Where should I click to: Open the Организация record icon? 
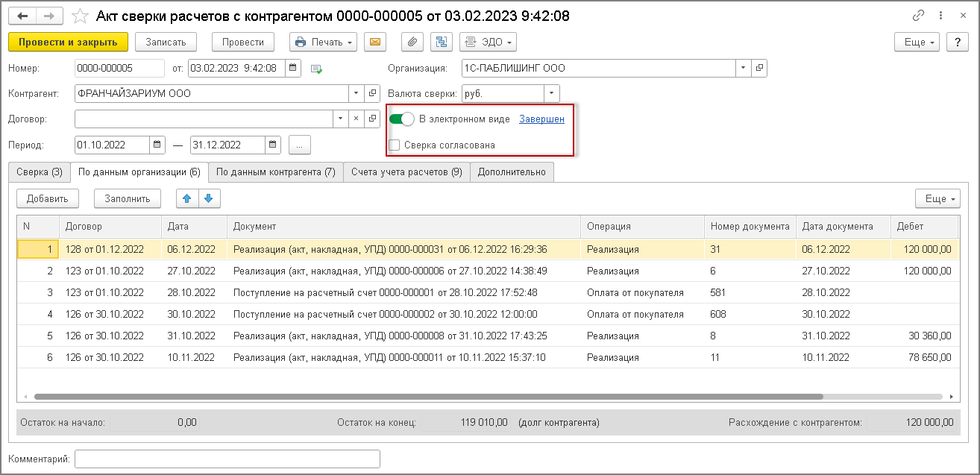pyautogui.click(x=759, y=68)
